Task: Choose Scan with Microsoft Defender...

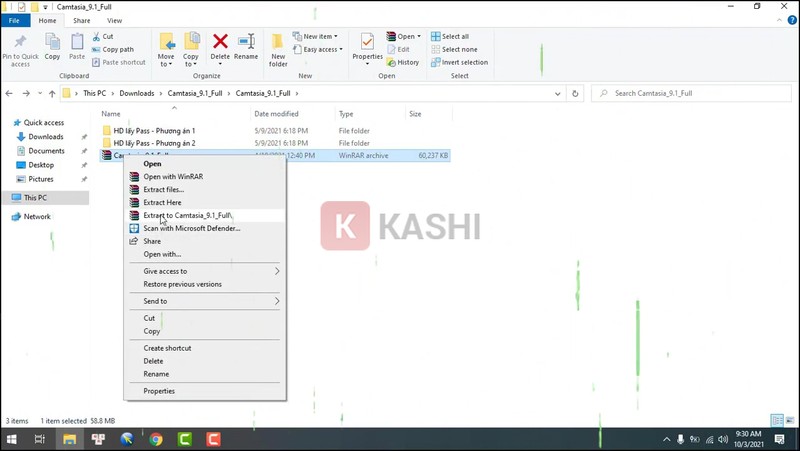Action: [x=205, y=228]
